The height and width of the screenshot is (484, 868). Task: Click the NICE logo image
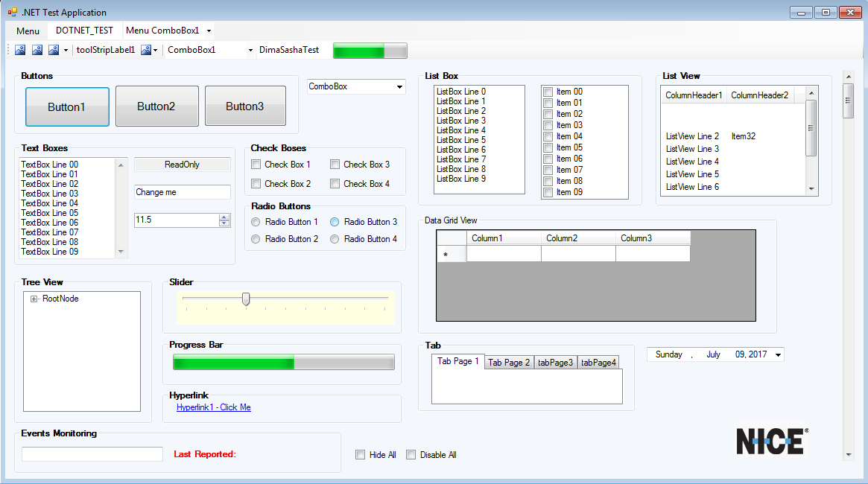pyautogui.click(x=772, y=441)
